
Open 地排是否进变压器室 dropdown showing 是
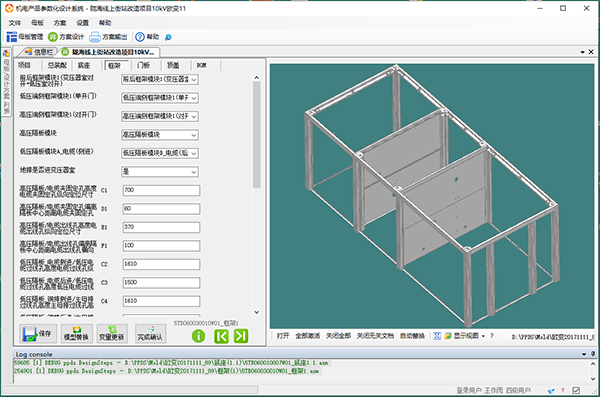click(160, 172)
